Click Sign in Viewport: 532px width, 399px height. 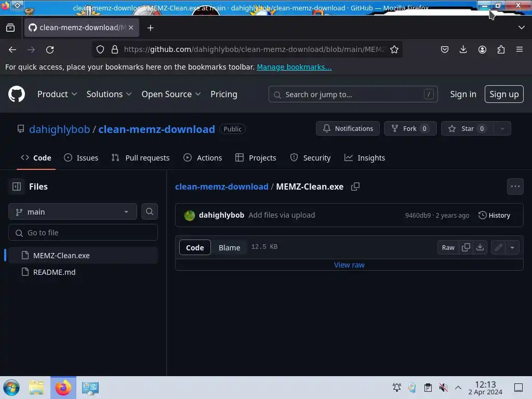point(463,94)
